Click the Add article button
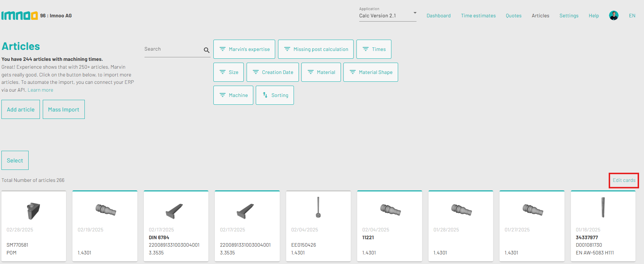Screen dimensions: 644x264 (x=20, y=109)
